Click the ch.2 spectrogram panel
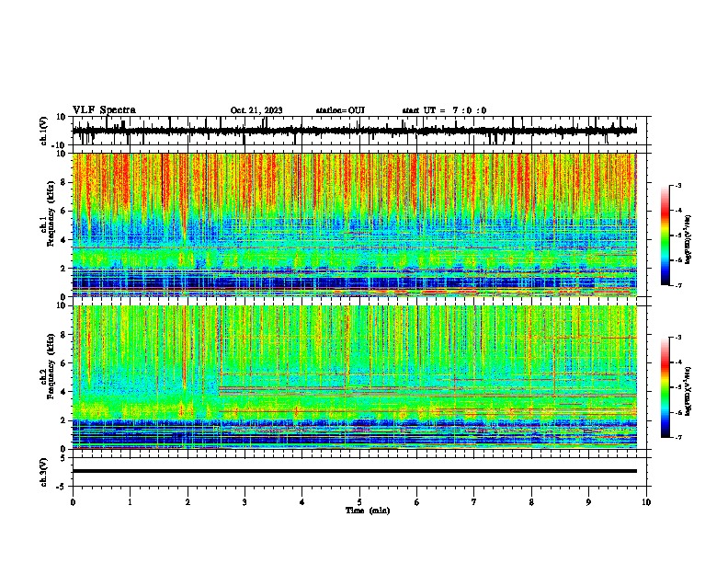 pos(354,377)
